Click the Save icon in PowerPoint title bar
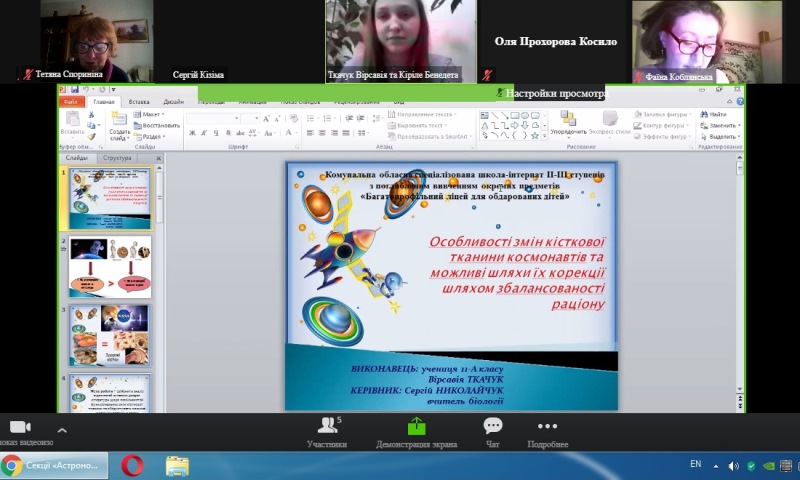 pyautogui.click(x=74, y=90)
